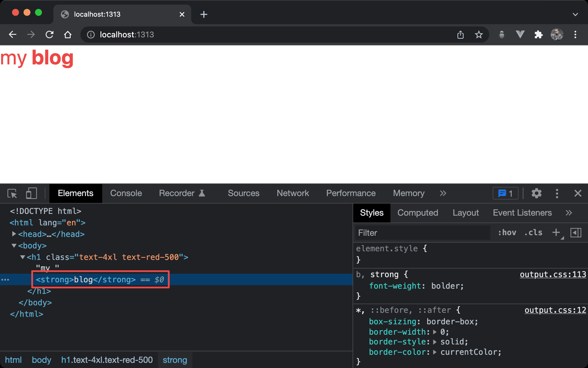This screenshot has width=588, height=368.
Task: Toggle the device toolbar icon
Action: [31, 193]
